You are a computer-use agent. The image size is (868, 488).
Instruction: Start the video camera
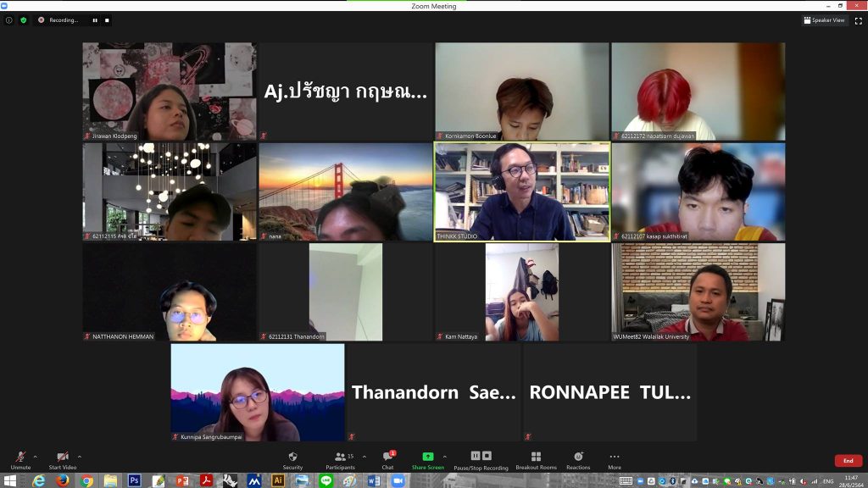point(62,459)
